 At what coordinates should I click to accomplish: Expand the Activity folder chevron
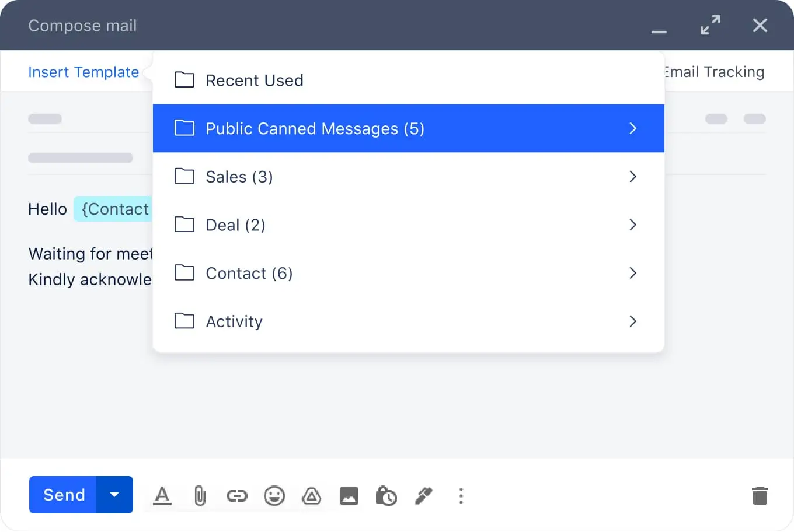coord(632,321)
